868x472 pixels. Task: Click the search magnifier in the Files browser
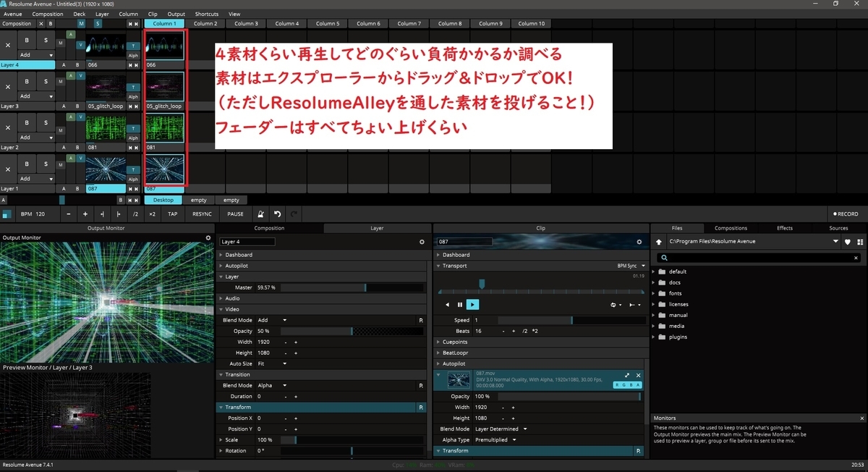point(665,257)
